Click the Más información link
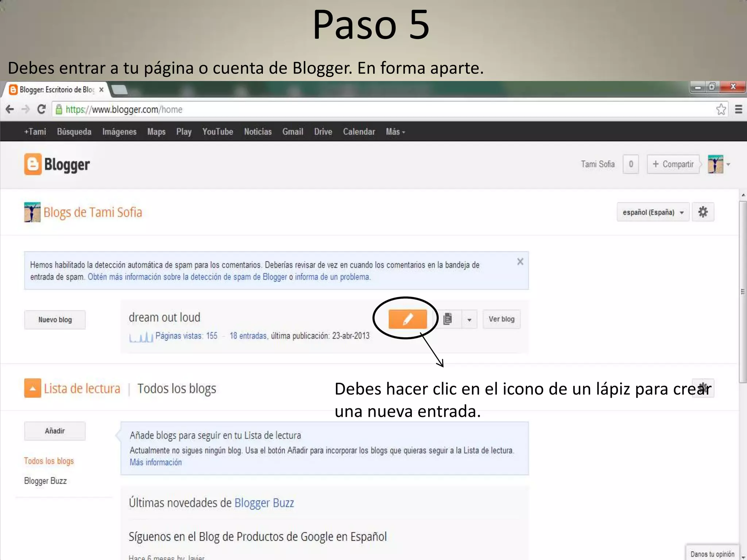 (x=156, y=462)
